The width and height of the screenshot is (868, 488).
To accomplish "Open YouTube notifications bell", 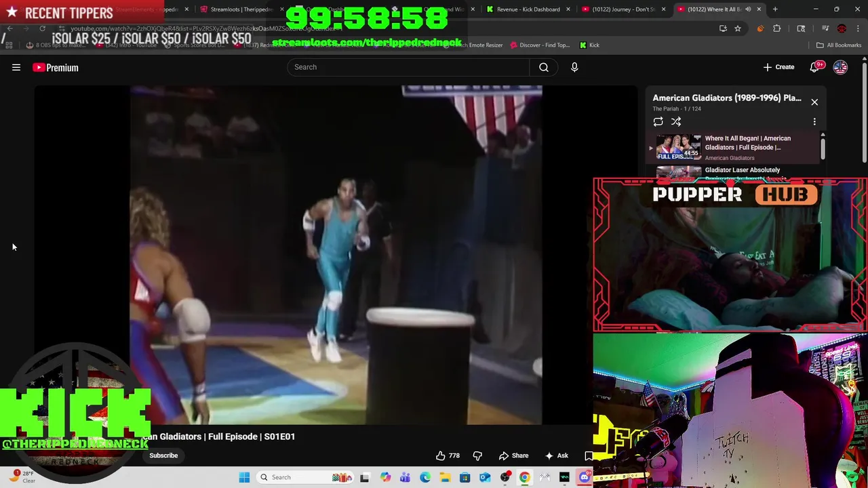I will 815,67.
